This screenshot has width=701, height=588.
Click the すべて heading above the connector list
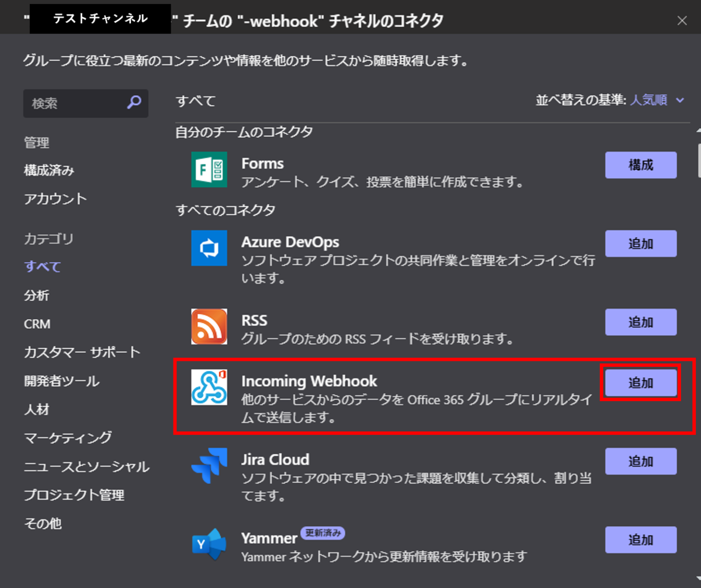tap(196, 101)
